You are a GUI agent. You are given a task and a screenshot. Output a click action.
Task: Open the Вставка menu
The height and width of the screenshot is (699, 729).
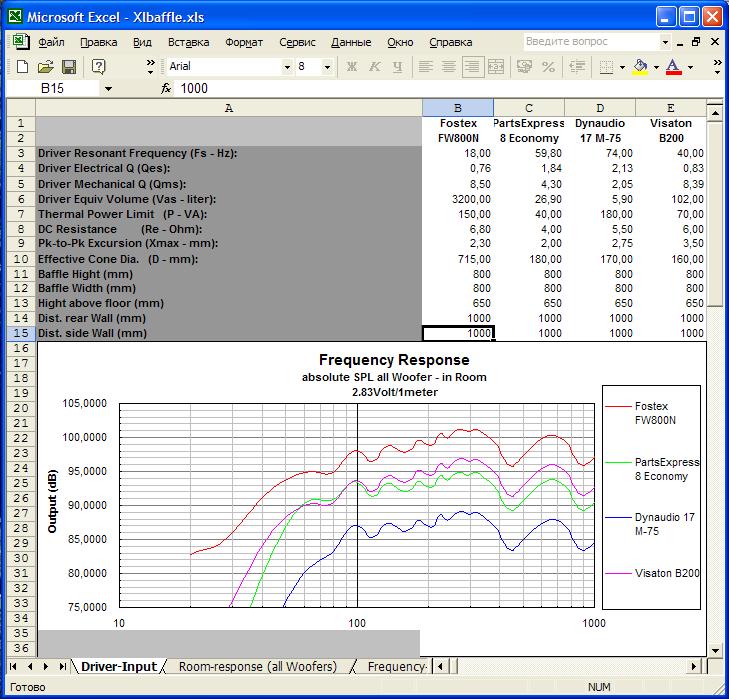[x=188, y=42]
